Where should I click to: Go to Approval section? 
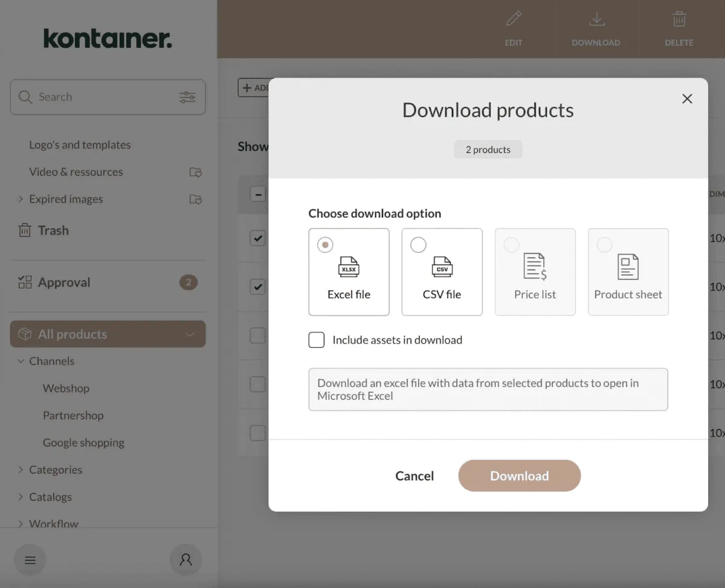(64, 282)
